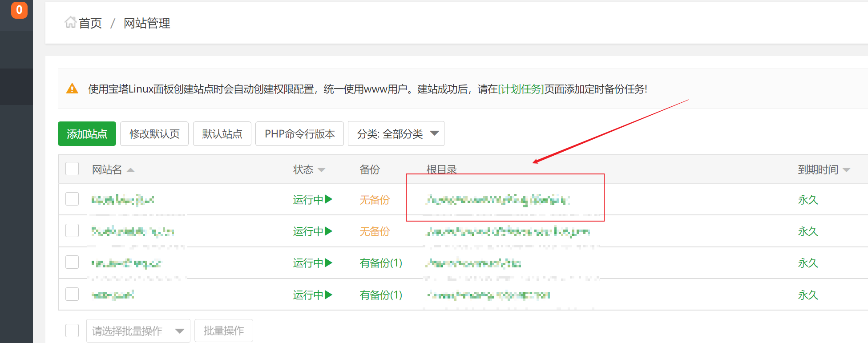
Task: Click the orange warning triangle icon
Action: pos(72,89)
